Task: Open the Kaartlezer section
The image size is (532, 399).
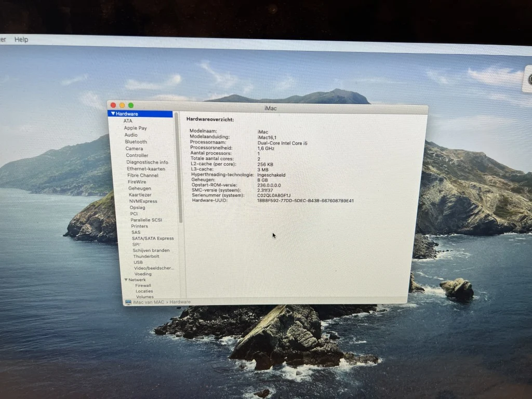Action: coord(140,195)
